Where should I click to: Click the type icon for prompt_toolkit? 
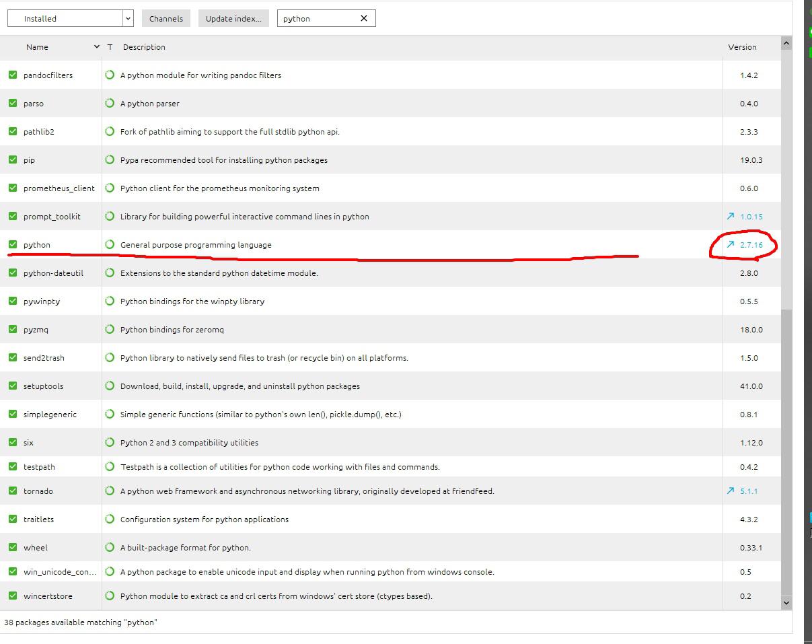point(110,216)
